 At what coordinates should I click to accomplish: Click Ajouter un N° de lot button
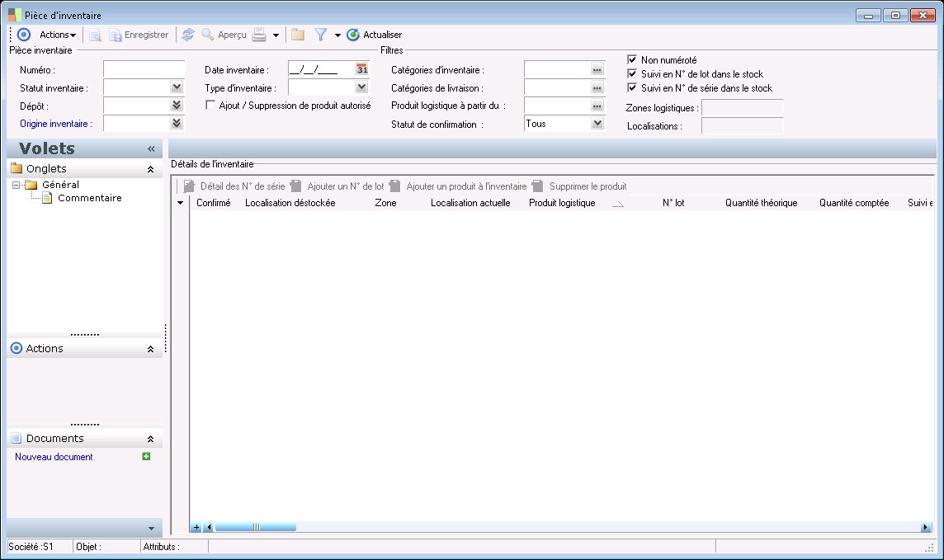[x=337, y=186]
